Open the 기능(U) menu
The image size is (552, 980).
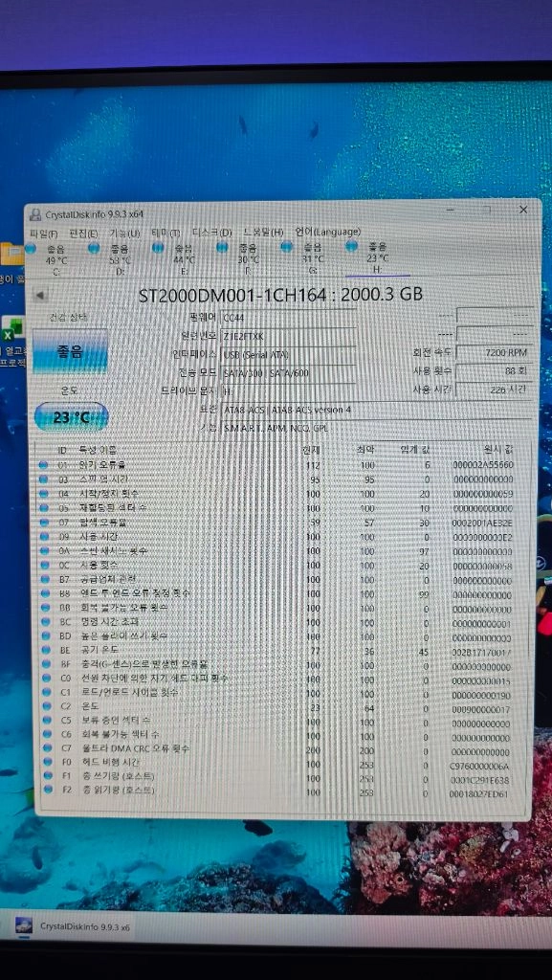pyautogui.click(x=125, y=234)
